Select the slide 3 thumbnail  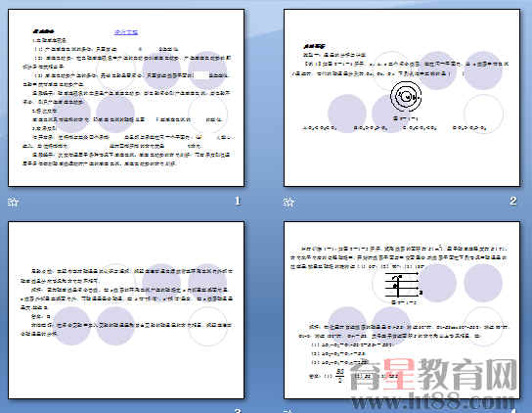pos(126,310)
